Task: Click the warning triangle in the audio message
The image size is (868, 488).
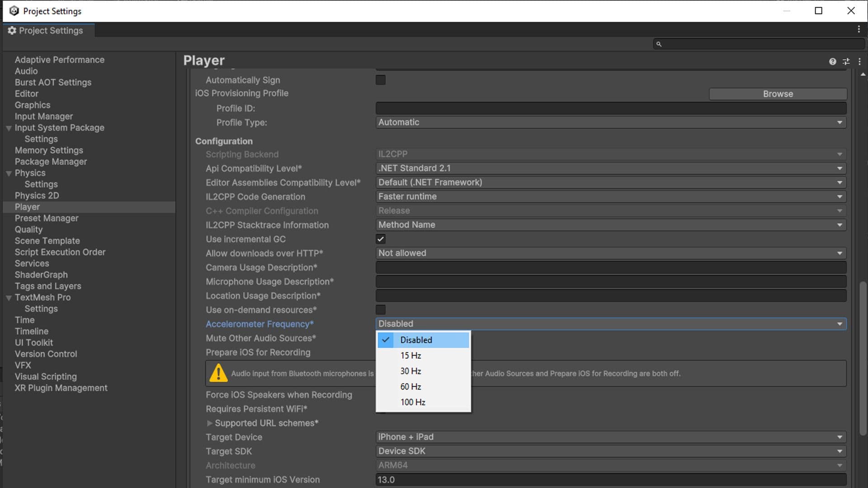Action: coord(219,373)
